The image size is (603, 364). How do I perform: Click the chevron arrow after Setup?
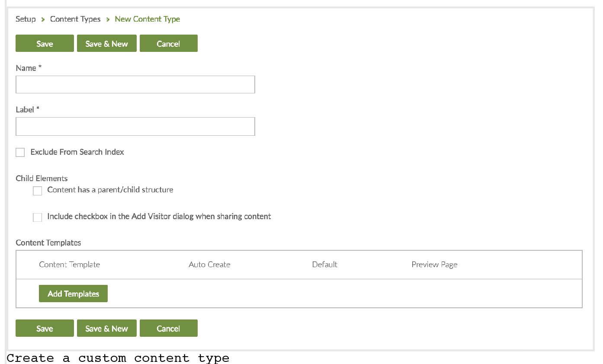tap(43, 19)
